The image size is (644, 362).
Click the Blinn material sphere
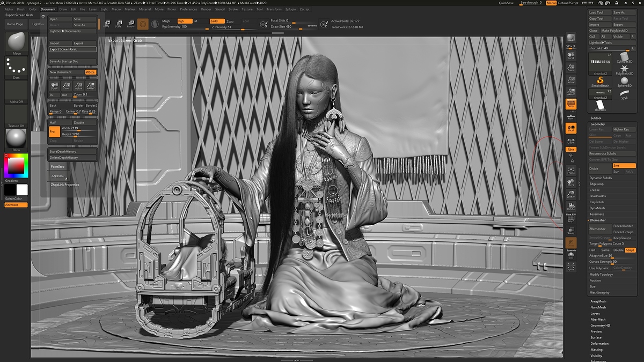pos(16,138)
